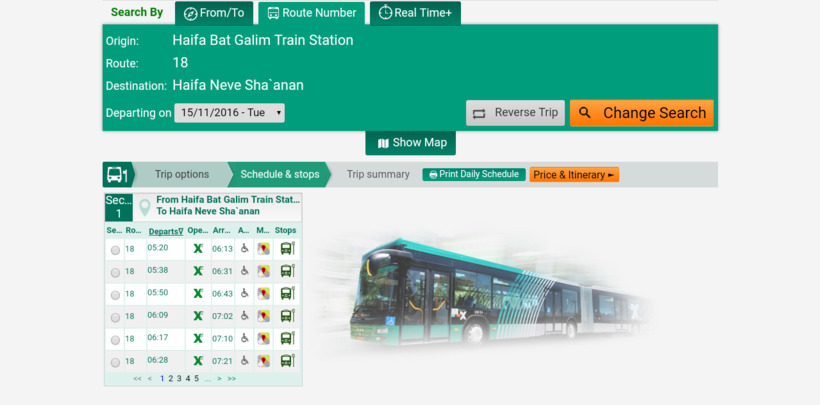This screenshot has width=820, height=405.
Task: Go to schedule page 2
Action: point(170,378)
